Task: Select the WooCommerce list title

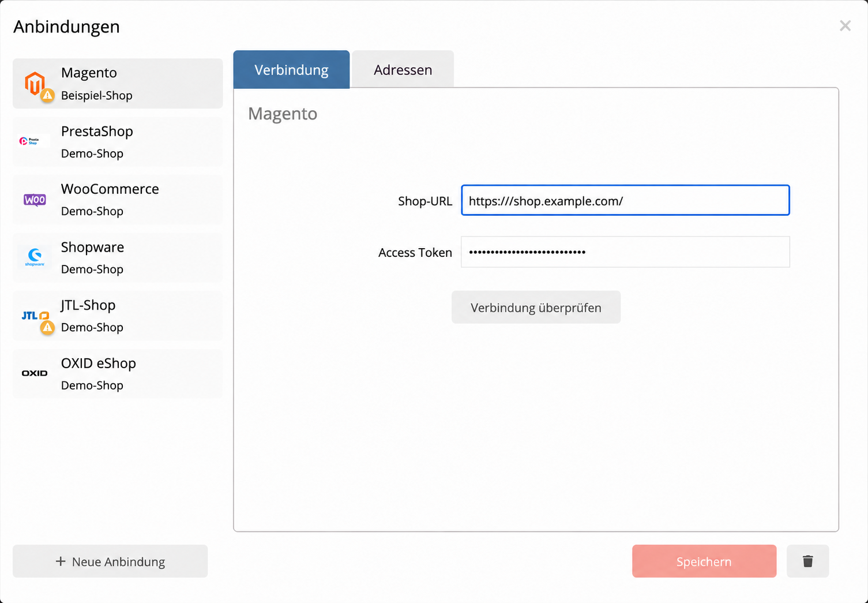Action: click(x=110, y=189)
